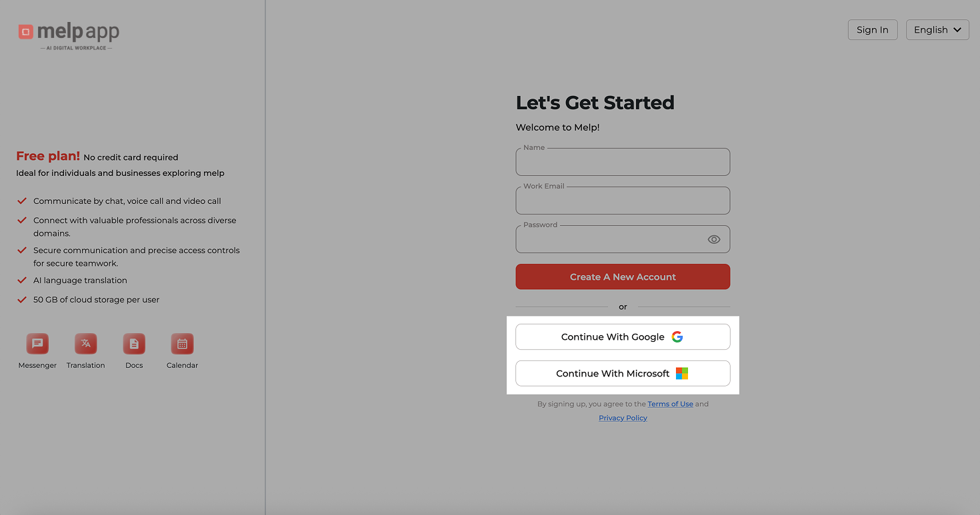
Task: Expand the language selector chevron
Action: tap(958, 29)
